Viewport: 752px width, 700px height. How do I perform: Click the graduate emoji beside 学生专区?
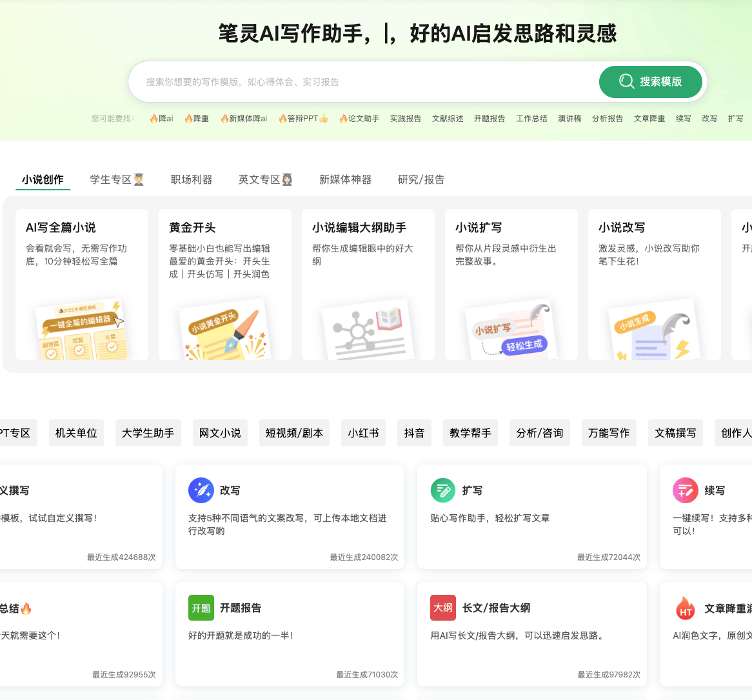139,179
